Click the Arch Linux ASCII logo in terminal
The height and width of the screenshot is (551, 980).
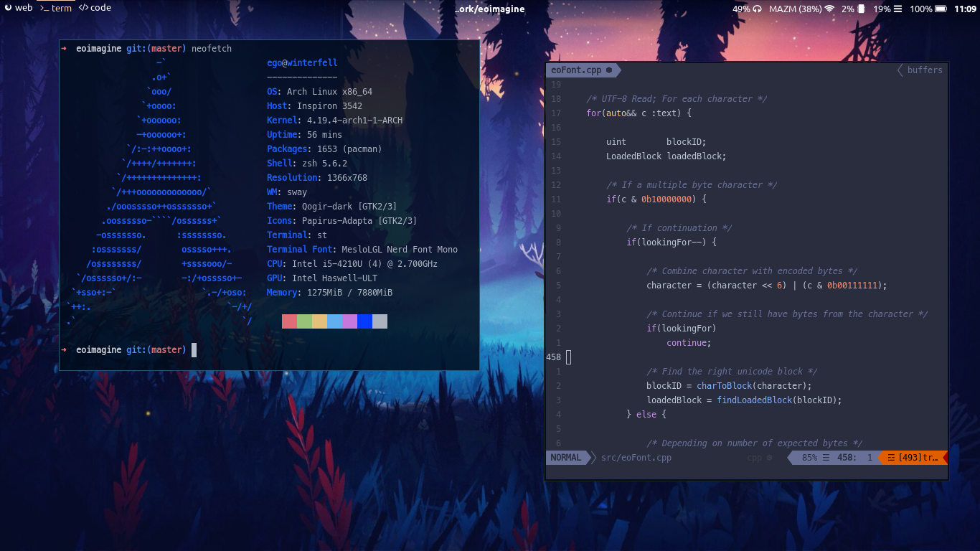click(159, 192)
